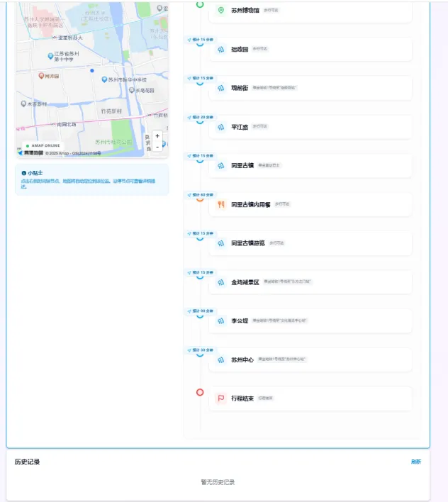Open the 观前街 itinerary card
The height and width of the screenshot is (502, 448).
[310, 88]
